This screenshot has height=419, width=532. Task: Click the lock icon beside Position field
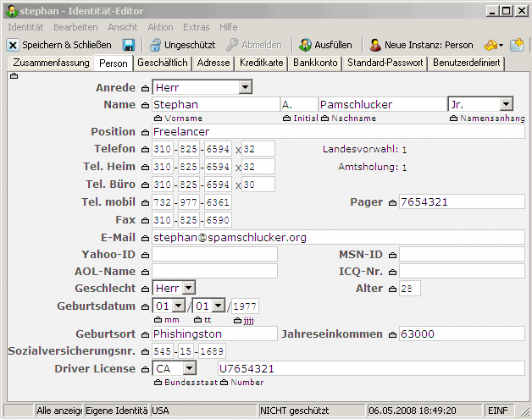[145, 132]
